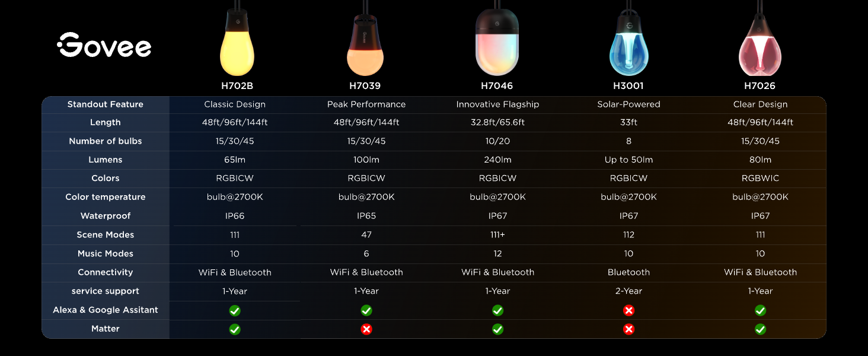Click the green check for H7046 Matter

tap(497, 329)
